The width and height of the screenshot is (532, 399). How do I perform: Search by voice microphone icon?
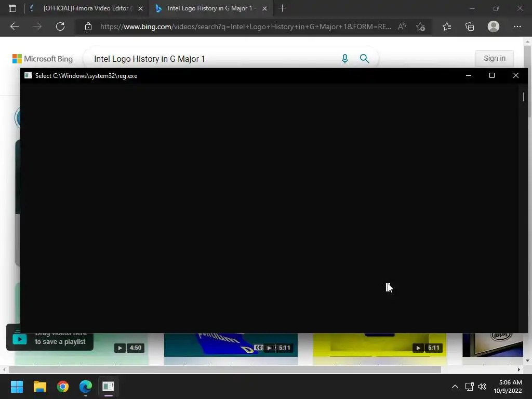click(x=345, y=59)
